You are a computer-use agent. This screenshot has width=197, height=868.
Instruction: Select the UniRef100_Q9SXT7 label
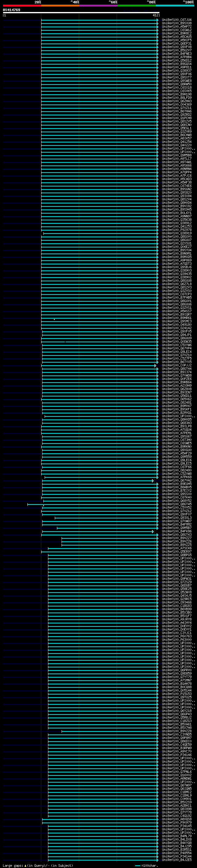click(176, 78)
